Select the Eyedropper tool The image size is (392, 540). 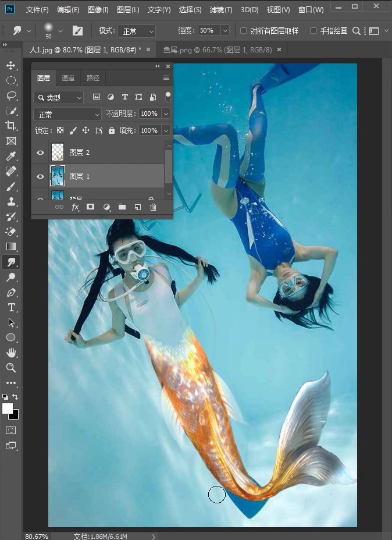[10, 156]
